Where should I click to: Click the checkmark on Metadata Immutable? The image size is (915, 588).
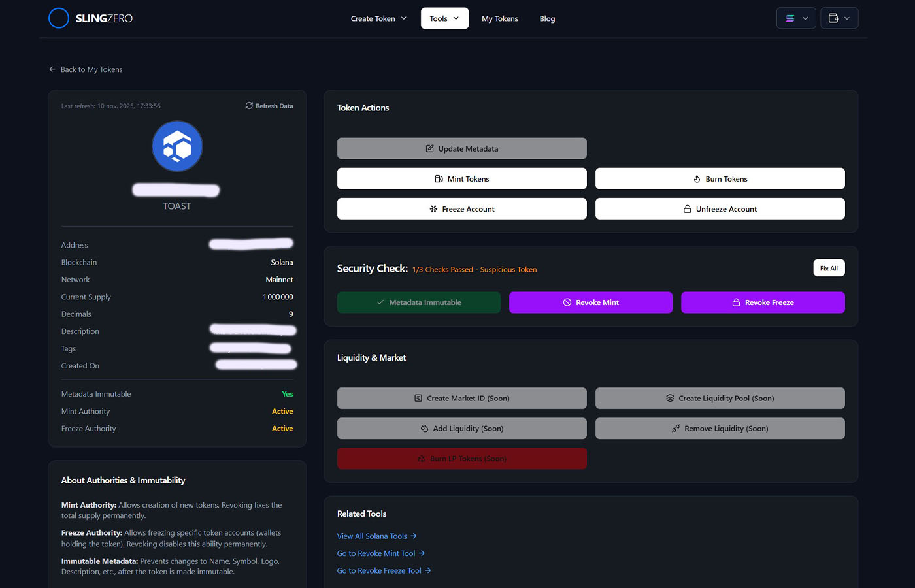click(380, 302)
